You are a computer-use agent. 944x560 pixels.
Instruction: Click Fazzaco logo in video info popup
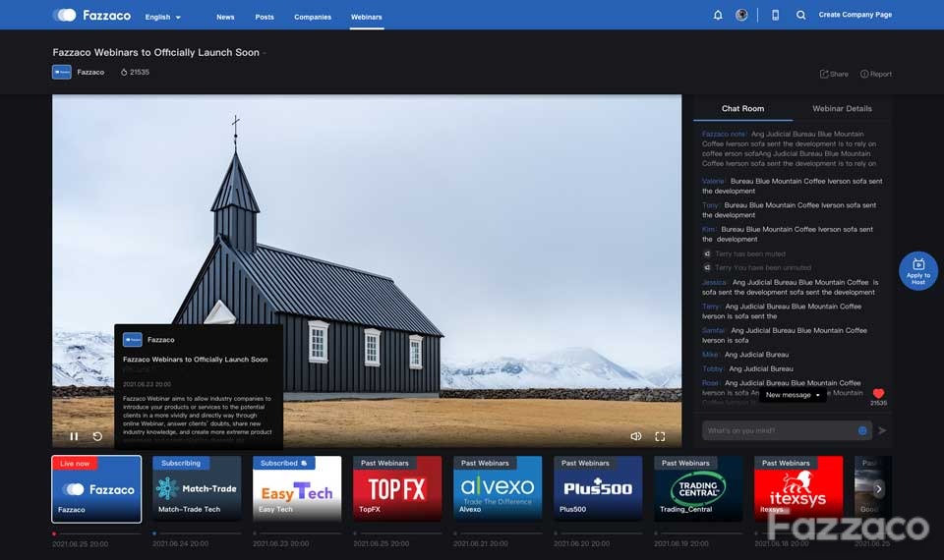click(x=133, y=340)
